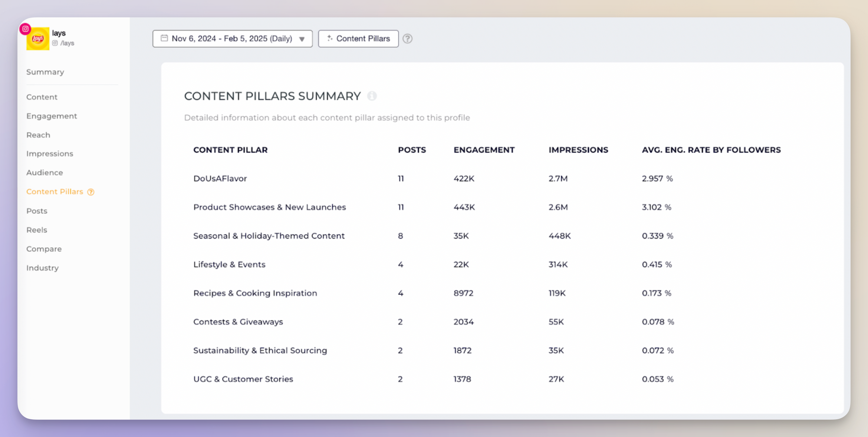Select Industry in the sidebar
This screenshot has width=868, height=437.
[42, 268]
